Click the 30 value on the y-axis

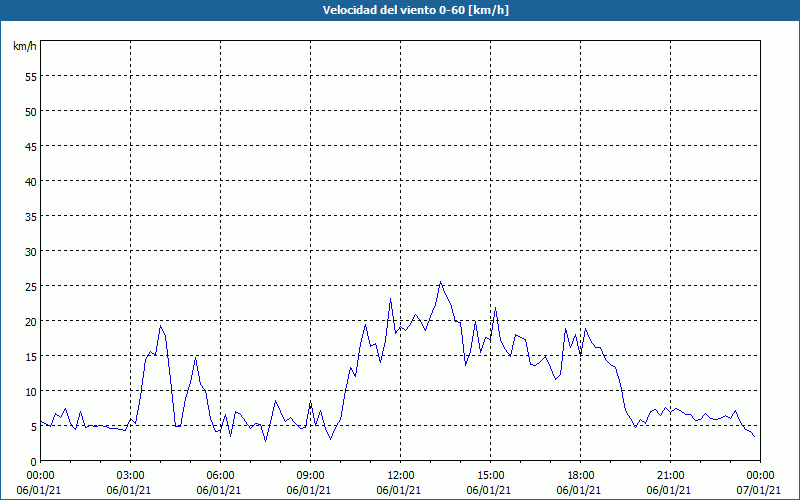click(31, 252)
